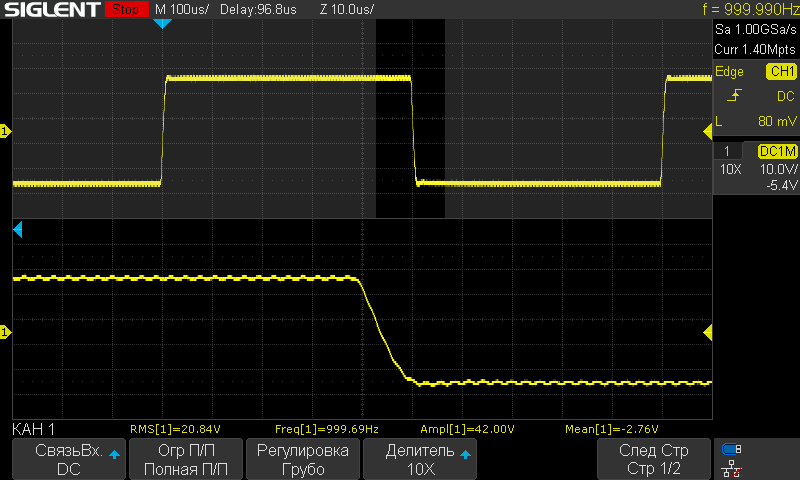Go to next page След Стр 1/2
Image resolution: width=800 pixels, height=480 pixels.
tap(654, 459)
